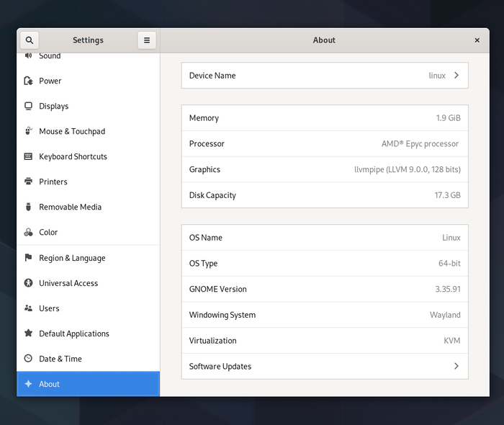Open the Sound settings panel
Image resolution: width=504 pixels, height=425 pixels.
[x=88, y=57]
